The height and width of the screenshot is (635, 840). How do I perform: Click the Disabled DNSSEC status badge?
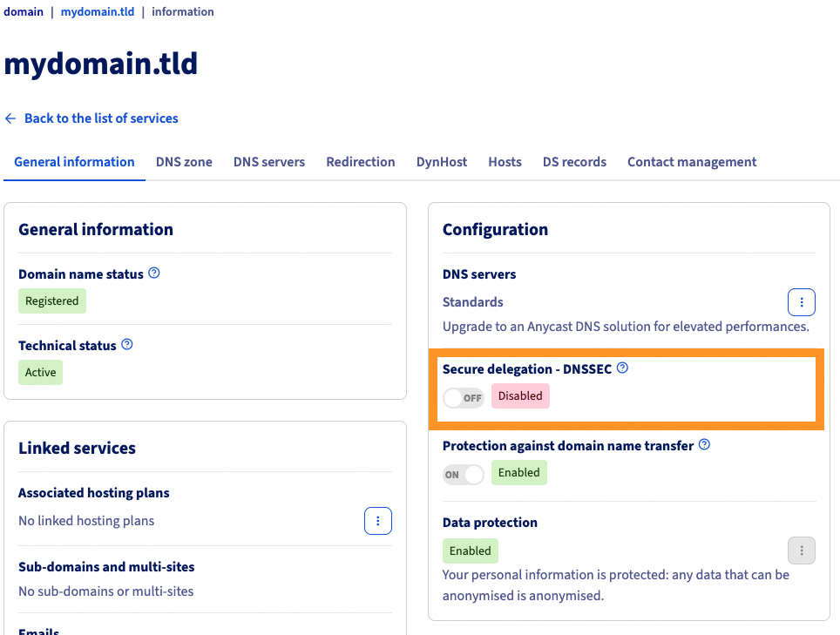520,396
